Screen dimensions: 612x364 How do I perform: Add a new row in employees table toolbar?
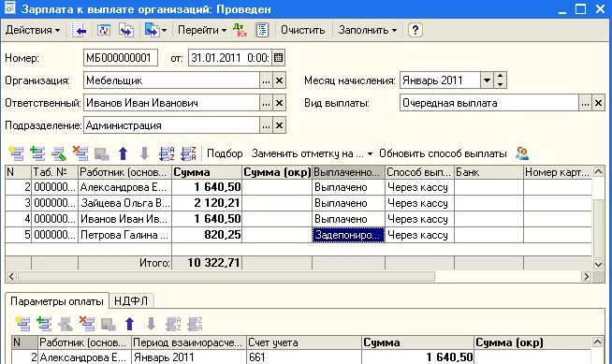point(17,153)
